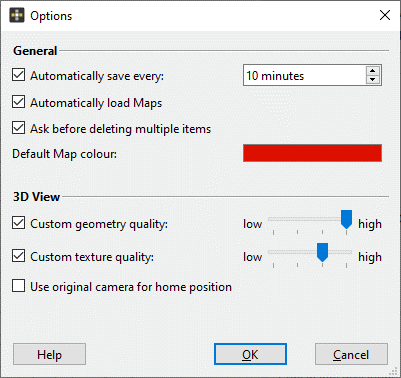
Task: Click the Options dialog app icon
Action: click(17, 16)
